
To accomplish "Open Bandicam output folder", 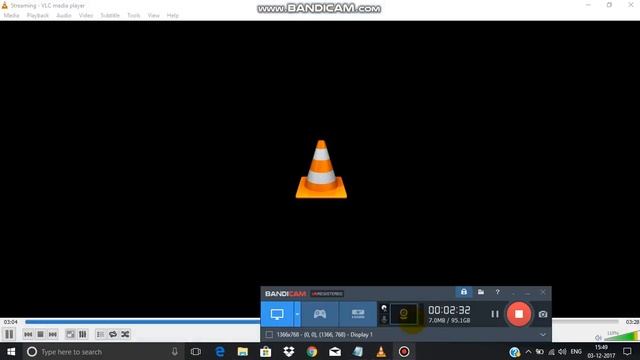I will tap(481, 292).
